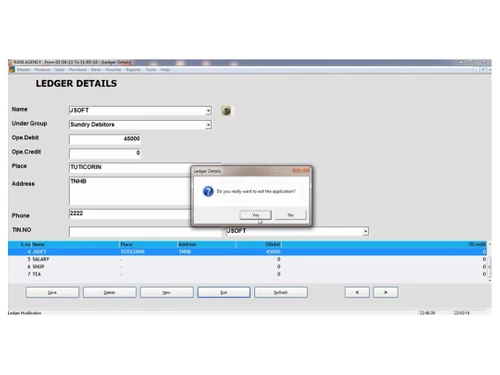Open the Help menu
The height and width of the screenshot is (375, 500).
tap(165, 70)
